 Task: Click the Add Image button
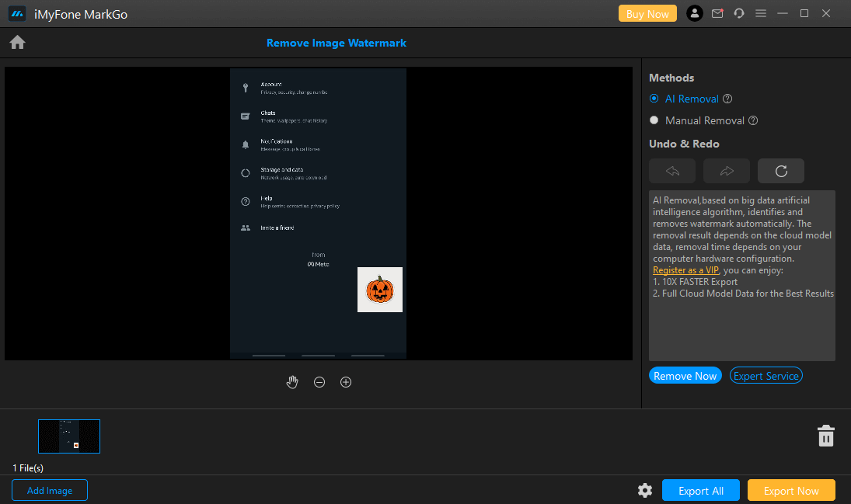pyautogui.click(x=50, y=491)
